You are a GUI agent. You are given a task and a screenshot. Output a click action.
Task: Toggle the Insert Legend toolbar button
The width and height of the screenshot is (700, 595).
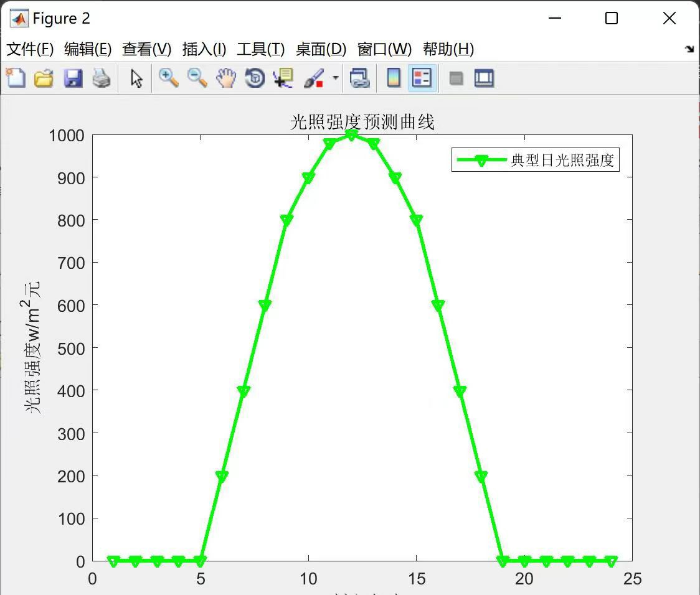pos(422,78)
